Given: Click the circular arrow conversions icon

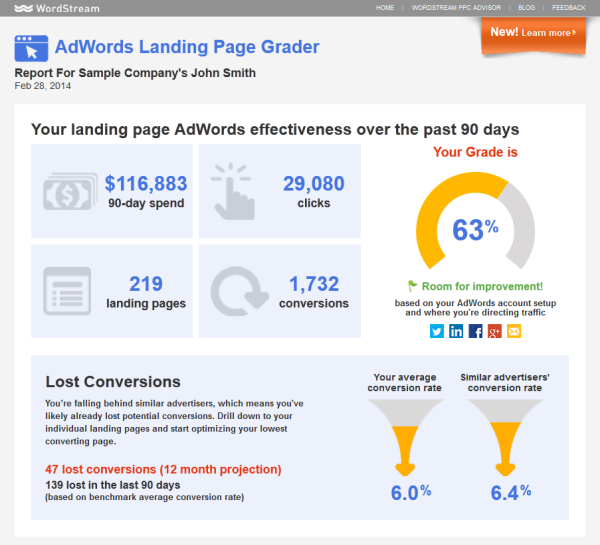Looking at the screenshot, I should point(239,291).
